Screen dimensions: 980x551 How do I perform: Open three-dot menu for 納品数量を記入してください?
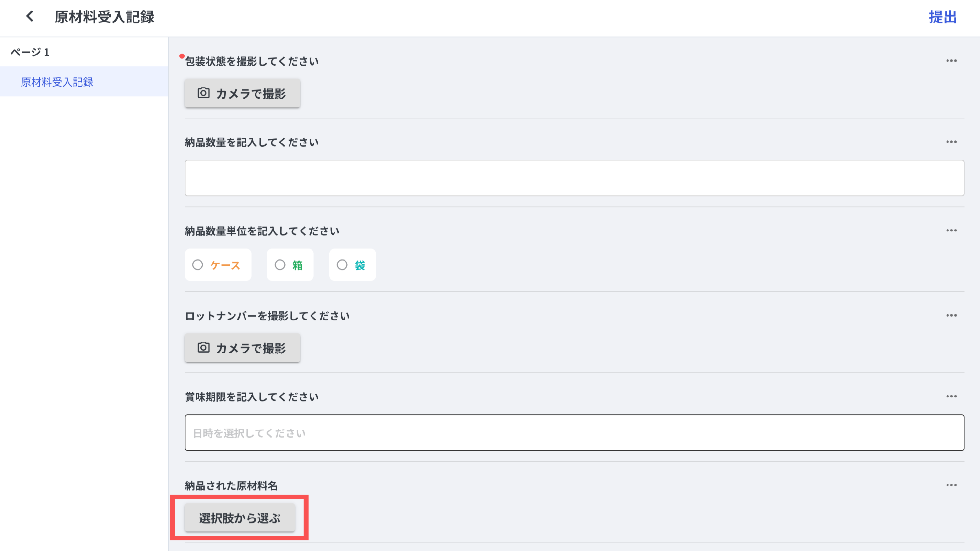pos(951,142)
